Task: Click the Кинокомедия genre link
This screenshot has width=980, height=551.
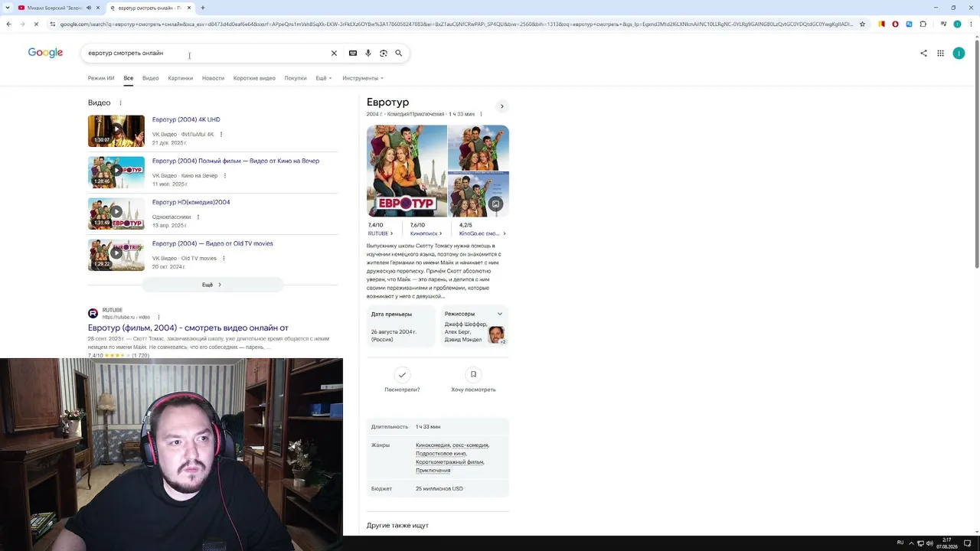Action: [433, 445]
